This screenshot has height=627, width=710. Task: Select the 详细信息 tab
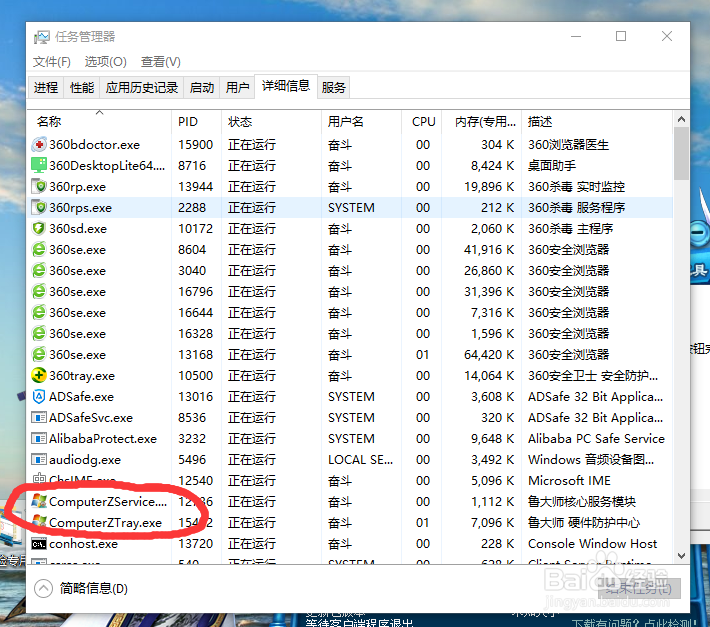click(286, 86)
